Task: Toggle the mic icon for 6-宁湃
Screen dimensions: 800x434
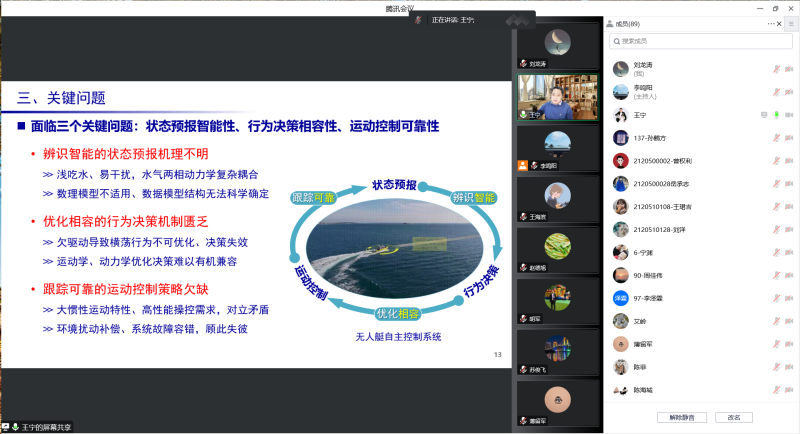Action: coord(776,252)
